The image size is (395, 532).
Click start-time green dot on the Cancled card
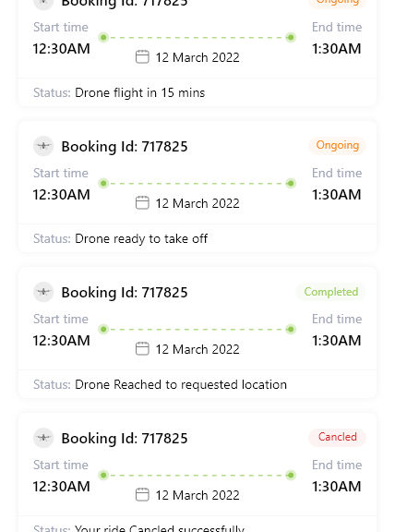coord(103,475)
